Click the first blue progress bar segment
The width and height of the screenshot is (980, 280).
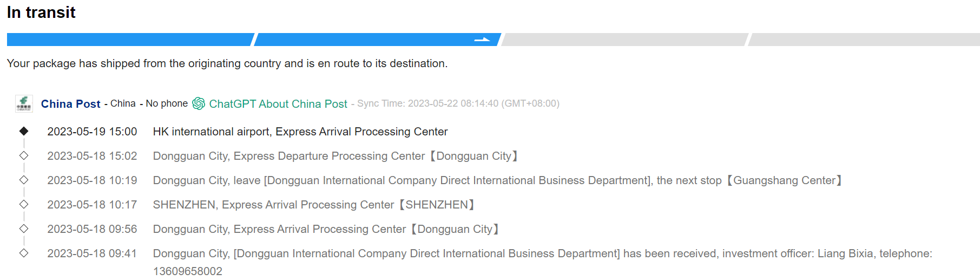coord(130,40)
